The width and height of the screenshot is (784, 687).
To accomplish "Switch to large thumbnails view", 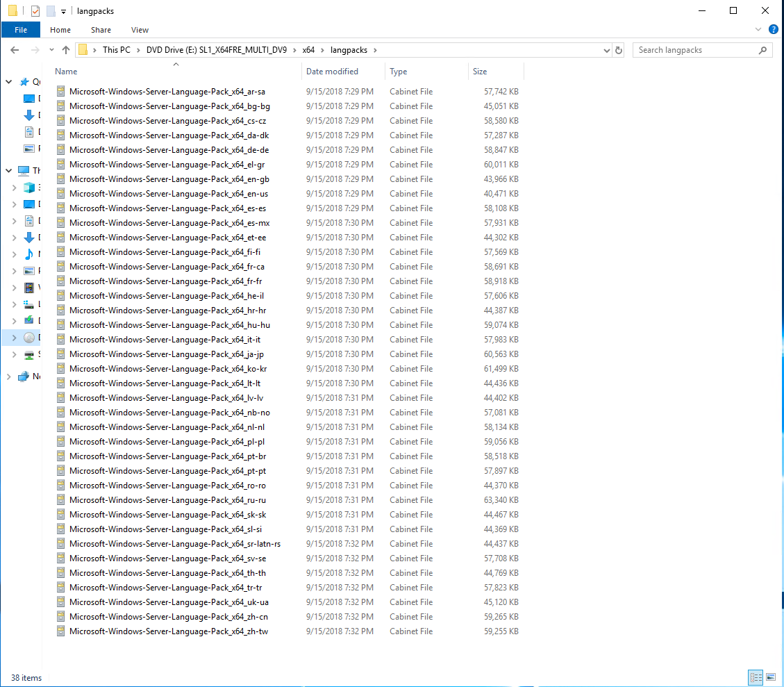I will pyautogui.click(x=771, y=677).
